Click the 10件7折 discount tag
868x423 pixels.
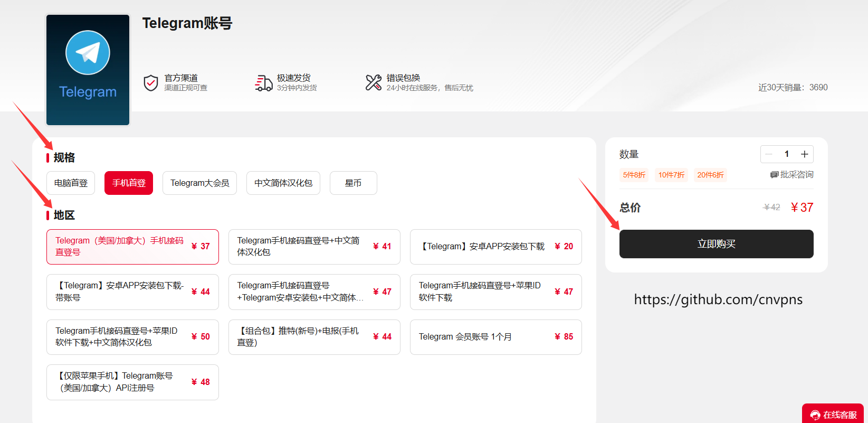point(672,175)
